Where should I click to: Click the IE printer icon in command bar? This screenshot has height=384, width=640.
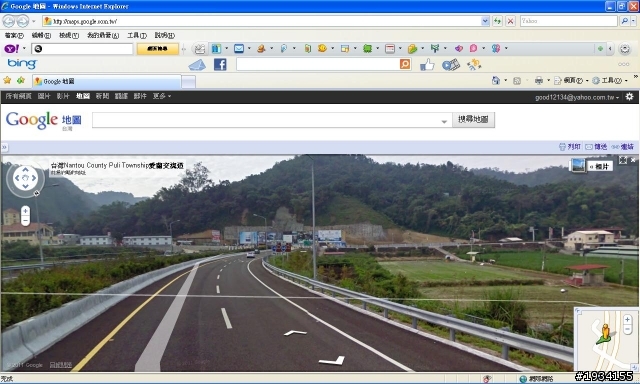click(539, 80)
